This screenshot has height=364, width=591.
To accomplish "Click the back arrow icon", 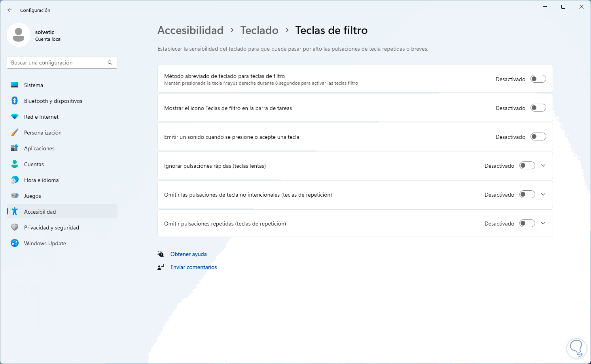I will click(x=10, y=10).
